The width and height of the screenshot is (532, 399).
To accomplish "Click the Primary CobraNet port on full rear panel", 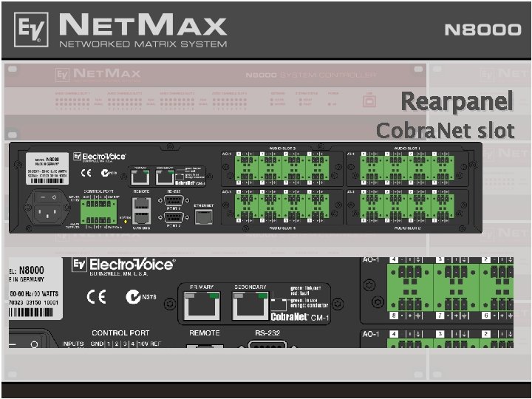I will (x=140, y=177).
